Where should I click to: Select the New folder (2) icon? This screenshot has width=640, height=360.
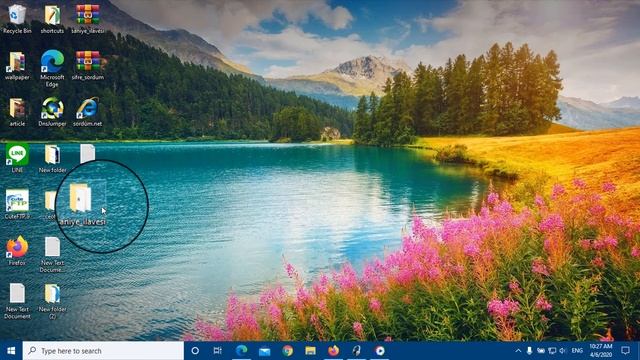[52, 301]
